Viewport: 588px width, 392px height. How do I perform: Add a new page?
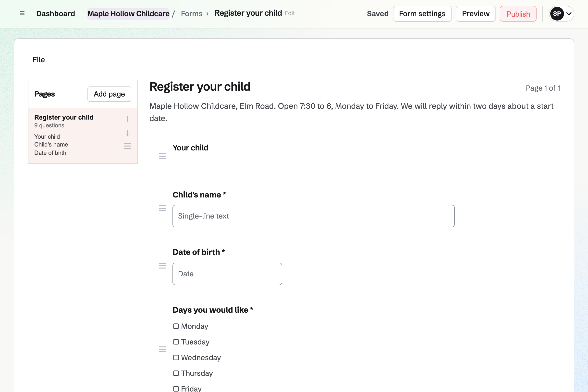109,94
